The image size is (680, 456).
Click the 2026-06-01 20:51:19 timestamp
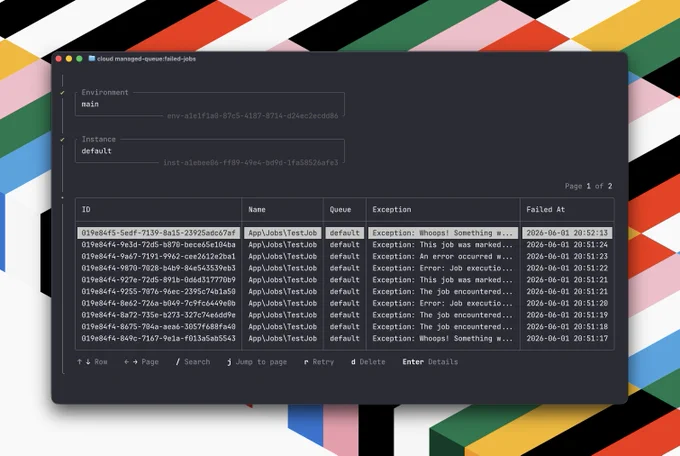tap(567, 315)
